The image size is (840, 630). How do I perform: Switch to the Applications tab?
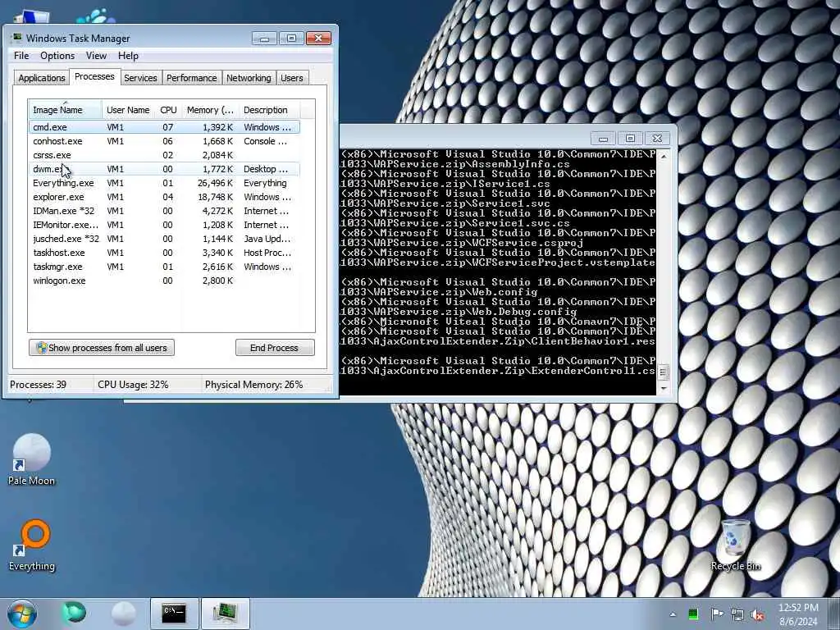41,78
